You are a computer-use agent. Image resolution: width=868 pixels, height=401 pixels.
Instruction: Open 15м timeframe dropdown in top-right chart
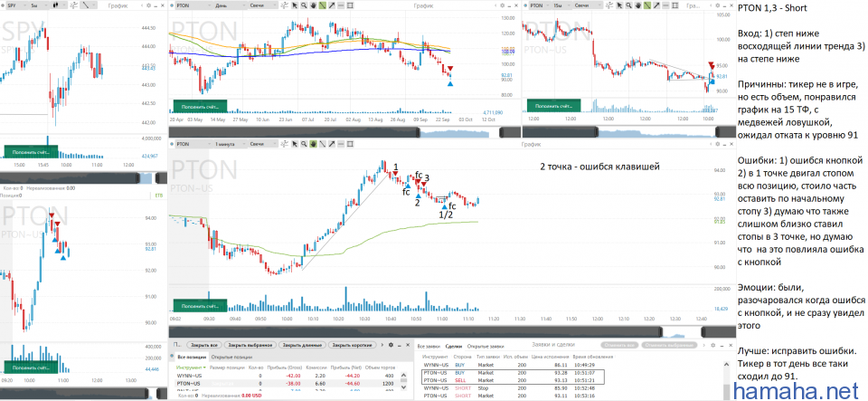click(561, 5)
